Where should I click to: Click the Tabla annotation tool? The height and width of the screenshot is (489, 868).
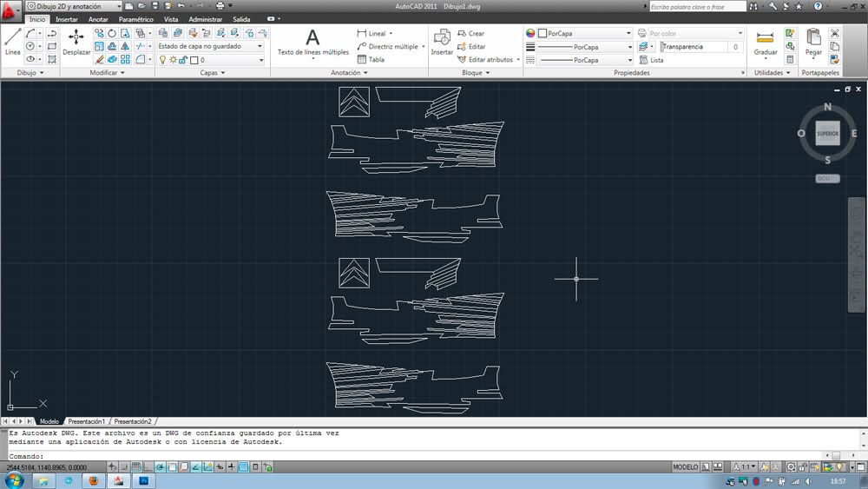pyautogui.click(x=371, y=59)
